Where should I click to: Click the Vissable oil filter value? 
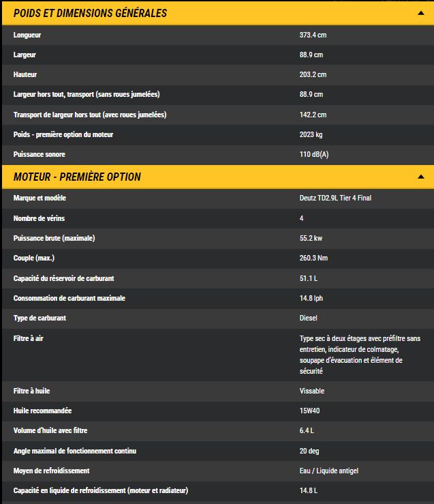[x=312, y=391]
